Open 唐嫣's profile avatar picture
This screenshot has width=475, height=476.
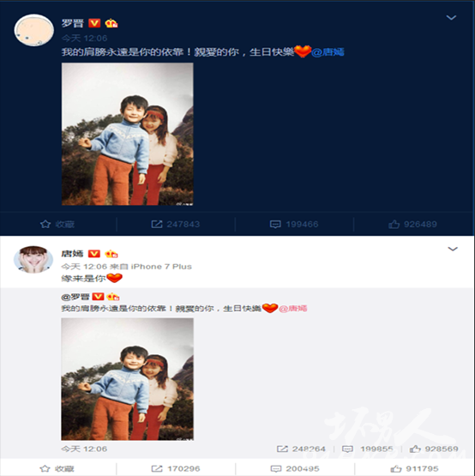33,260
